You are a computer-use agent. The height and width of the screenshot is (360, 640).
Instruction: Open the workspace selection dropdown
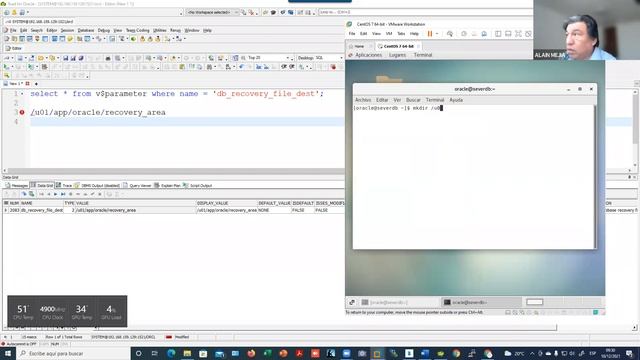[x=212, y=13]
